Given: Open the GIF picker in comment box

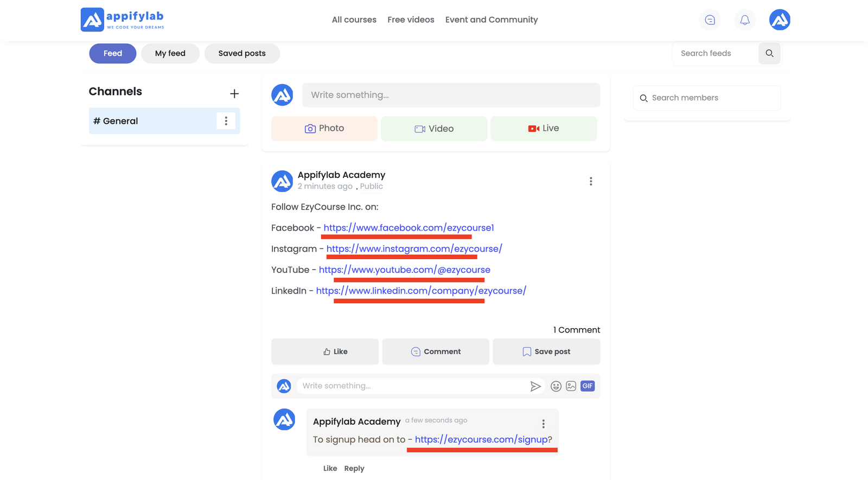Looking at the screenshot, I should [x=587, y=386].
